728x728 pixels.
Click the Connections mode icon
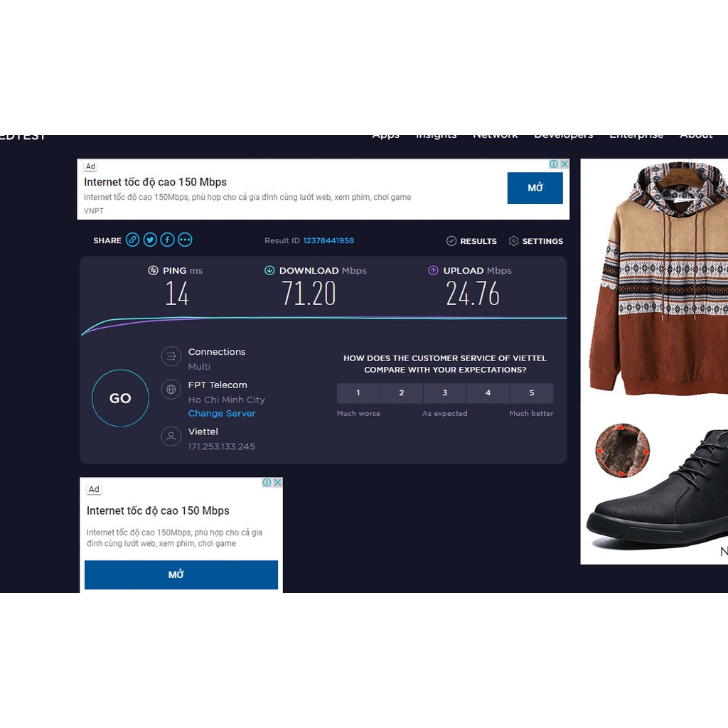[171, 356]
